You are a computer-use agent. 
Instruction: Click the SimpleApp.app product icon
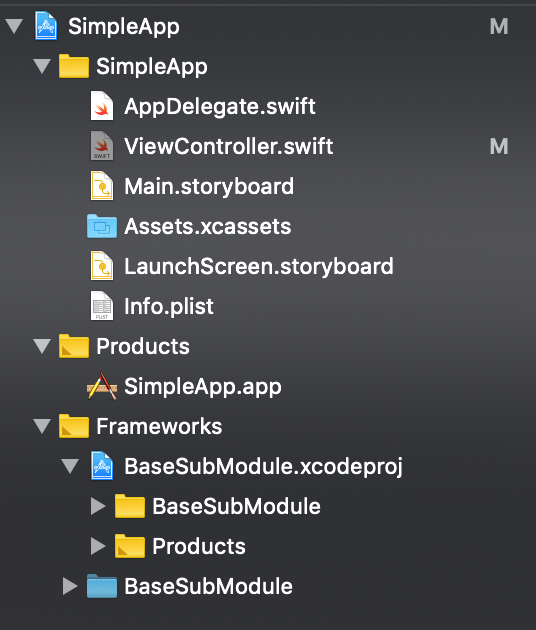pyautogui.click(x=102, y=386)
